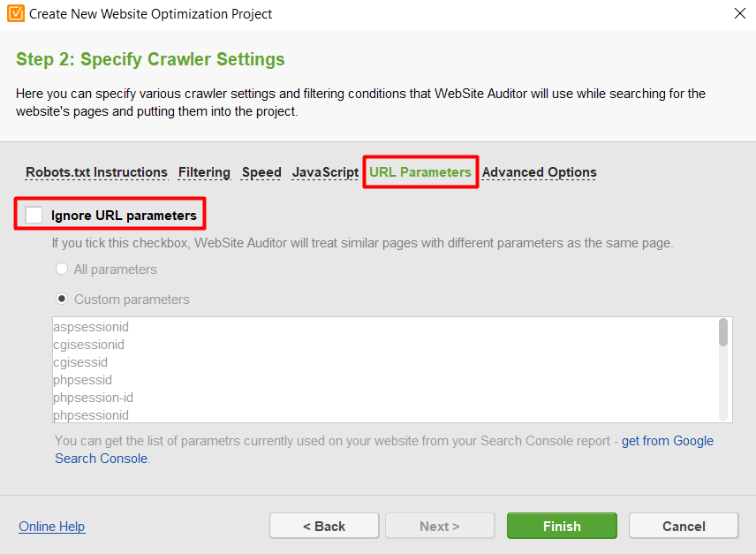Tick the Ignore URL parameters checkbox

coord(34,215)
